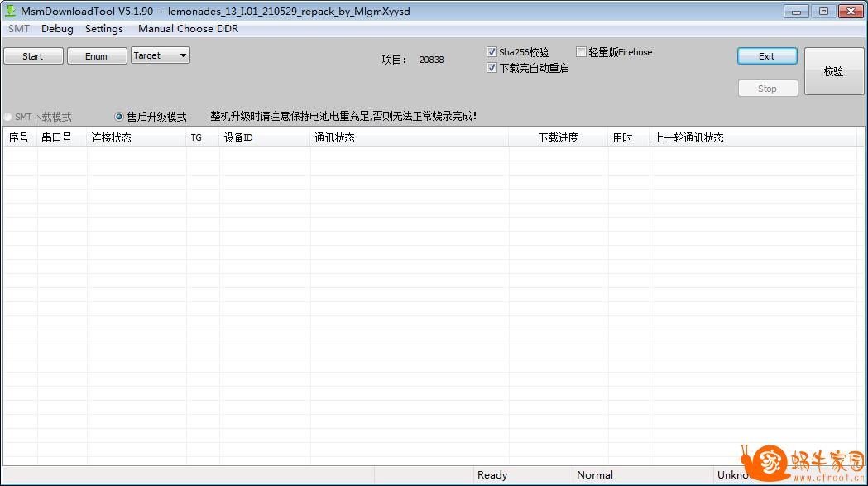Click the Enum button
The height and width of the screenshot is (486, 868).
click(96, 56)
